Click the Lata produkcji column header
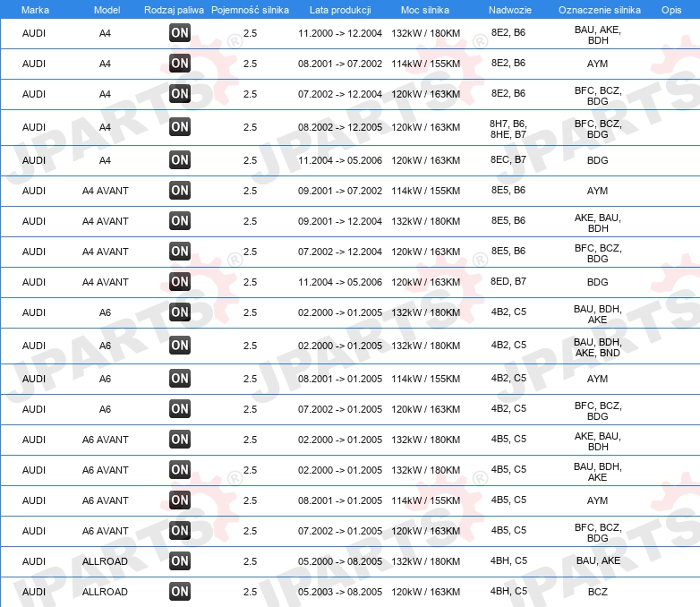This screenshot has width=700, height=607. click(340, 10)
